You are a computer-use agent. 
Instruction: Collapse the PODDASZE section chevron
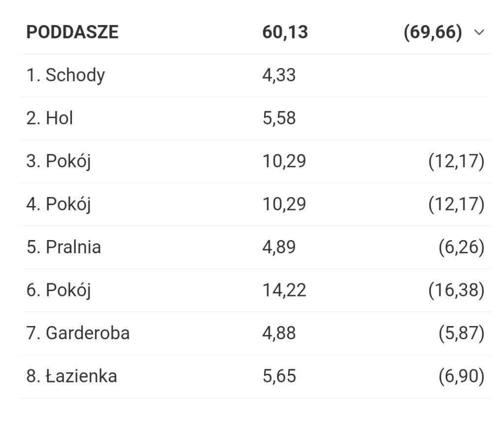pos(479,32)
